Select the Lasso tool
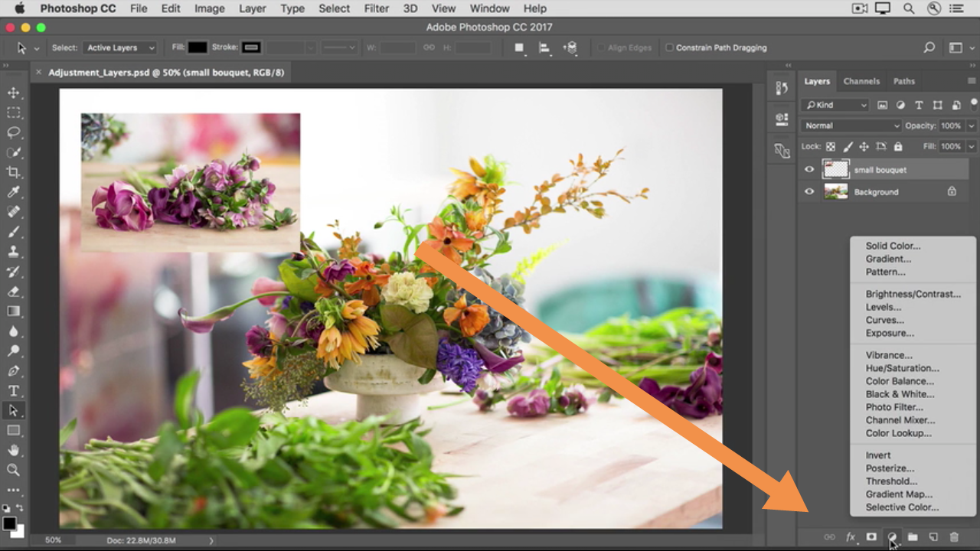Screen dimensions: 980x551 (x=14, y=132)
